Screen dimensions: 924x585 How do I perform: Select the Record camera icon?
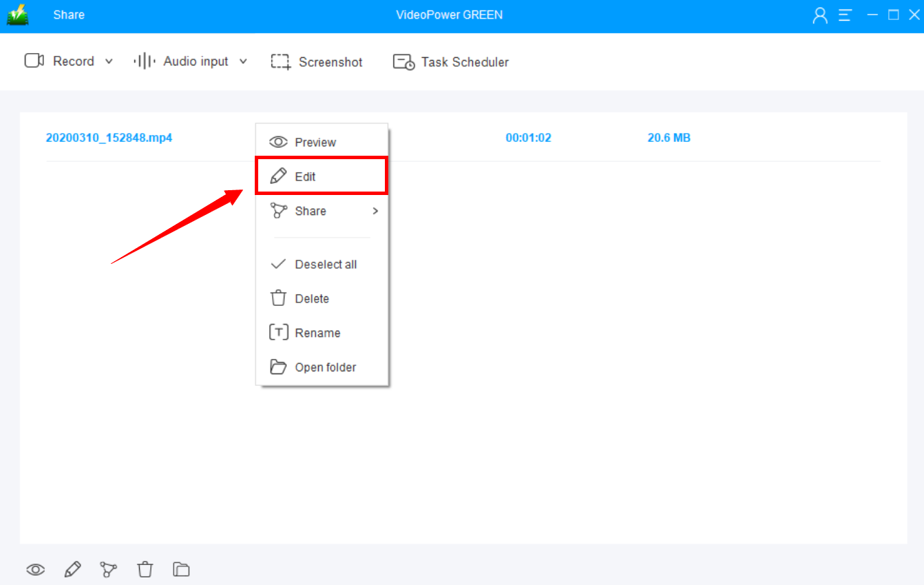pyautogui.click(x=33, y=61)
